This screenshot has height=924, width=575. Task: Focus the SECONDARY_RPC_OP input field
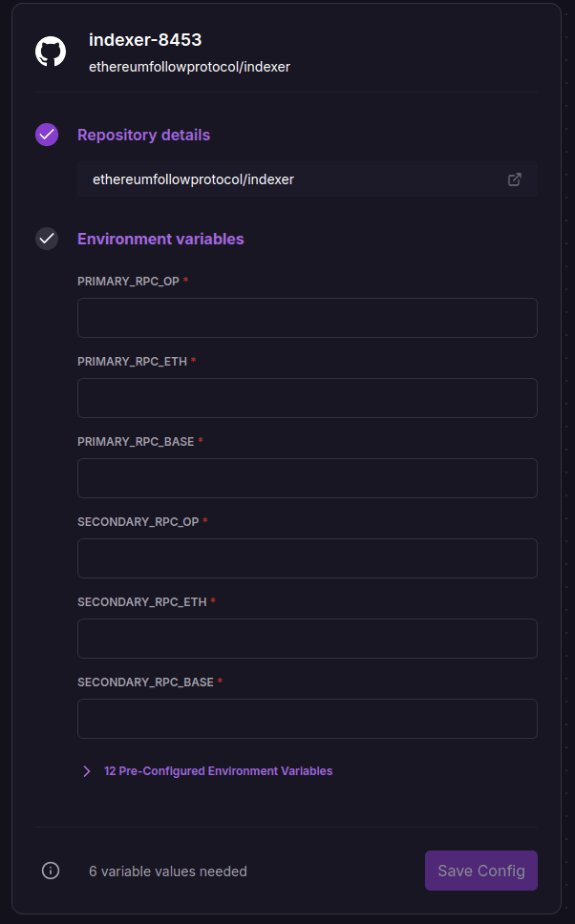[x=307, y=558]
